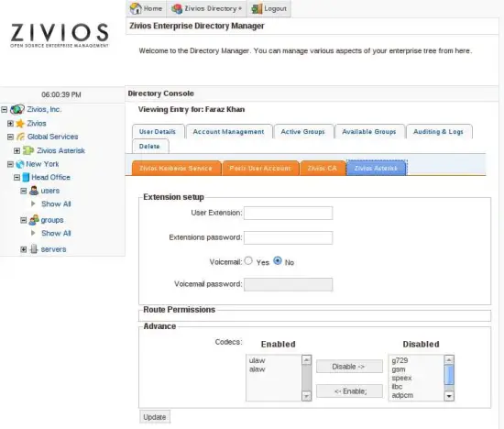Click the groups people icon

coord(34,220)
